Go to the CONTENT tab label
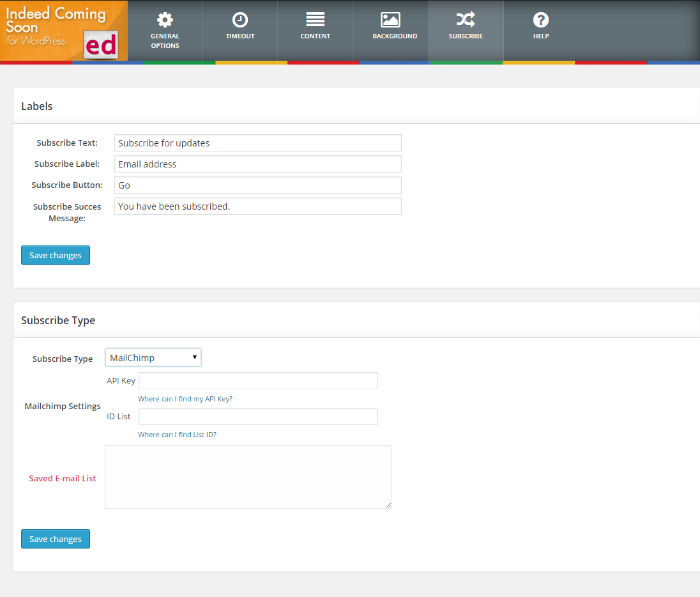This screenshot has width=700, height=597. 315,36
